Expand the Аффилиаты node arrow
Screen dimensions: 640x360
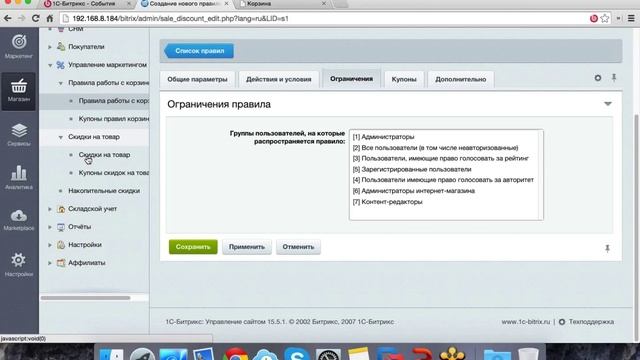[50, 263]
